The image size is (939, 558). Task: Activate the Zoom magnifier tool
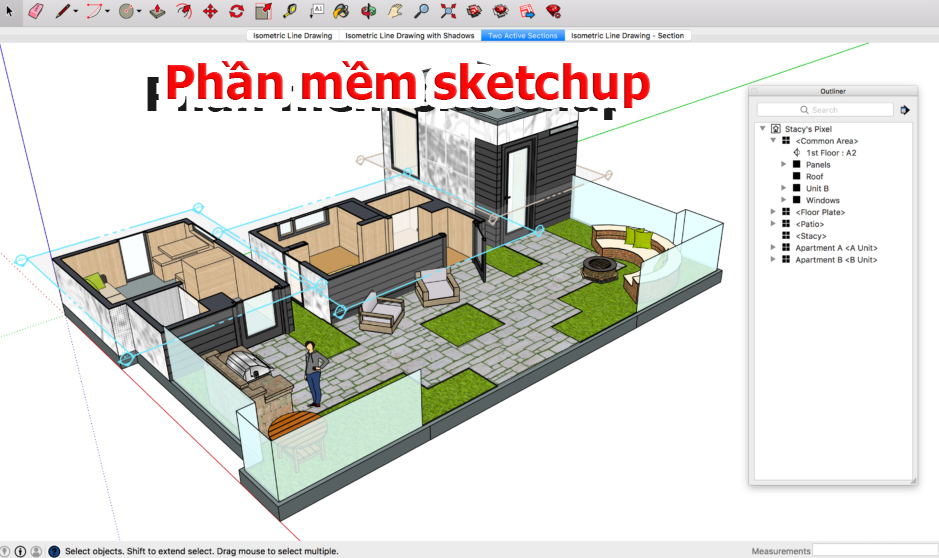pos(421,11)
